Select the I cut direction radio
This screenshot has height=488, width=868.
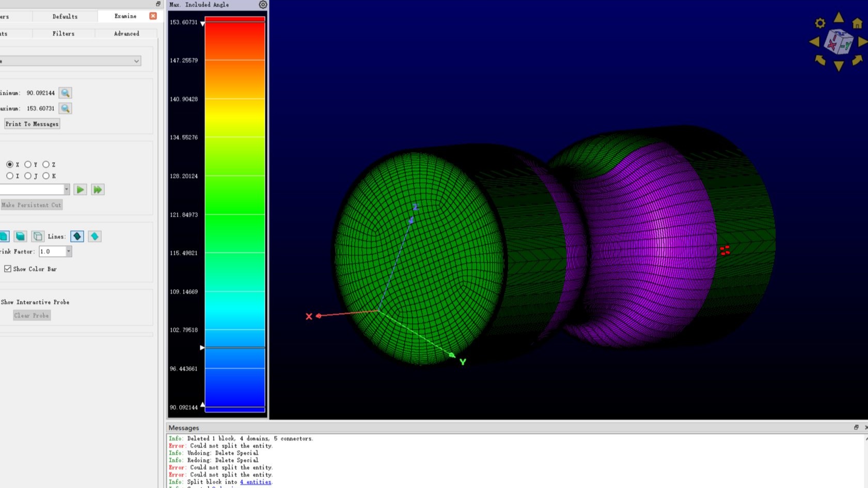click(10, 176)
